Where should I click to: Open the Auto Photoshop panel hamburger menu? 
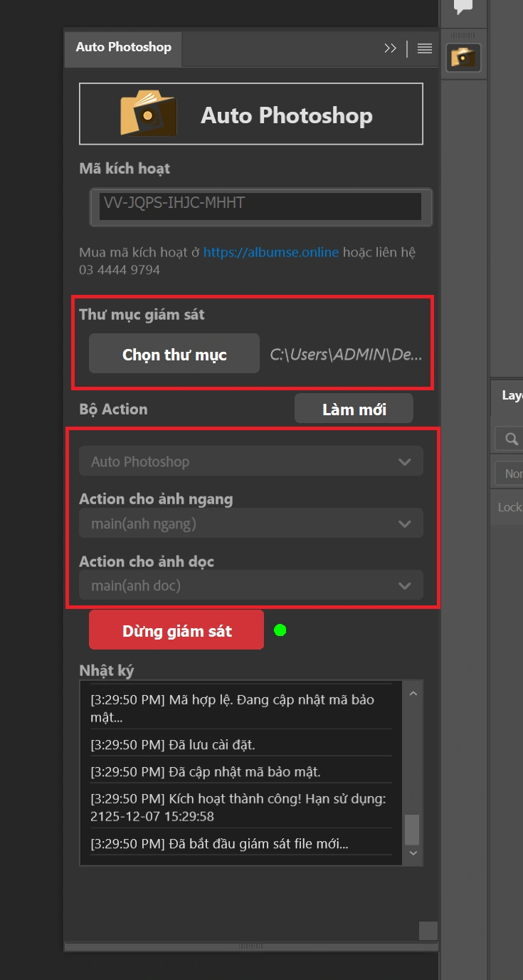coord(425,48)
